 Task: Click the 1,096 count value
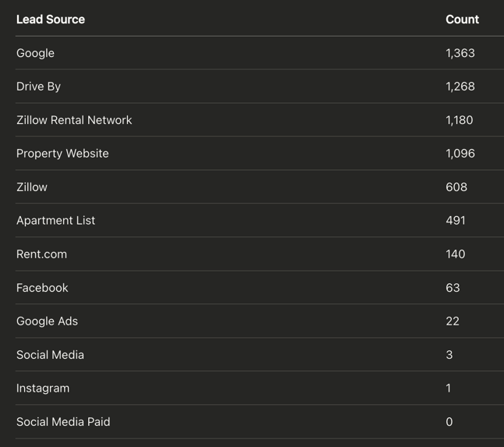click(460, 154)
